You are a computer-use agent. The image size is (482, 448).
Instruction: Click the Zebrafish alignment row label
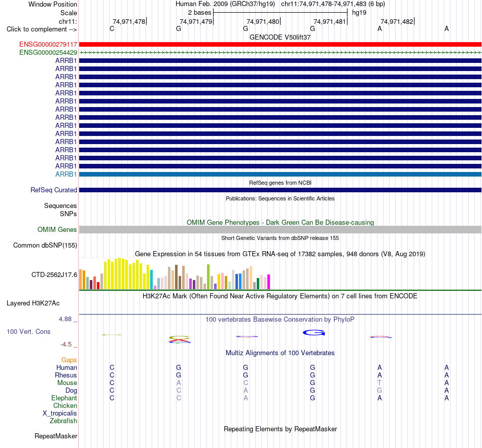(x=63, y=421)
